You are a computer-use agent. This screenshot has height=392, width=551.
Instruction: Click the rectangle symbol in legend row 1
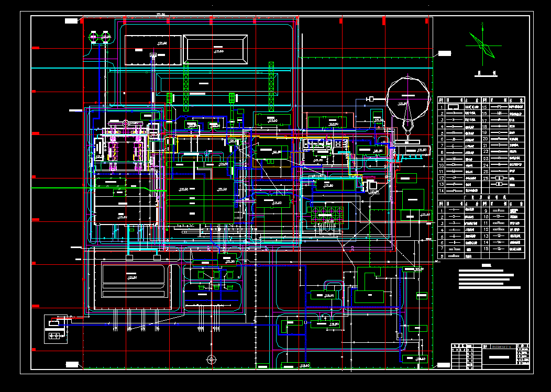point(453,107)
